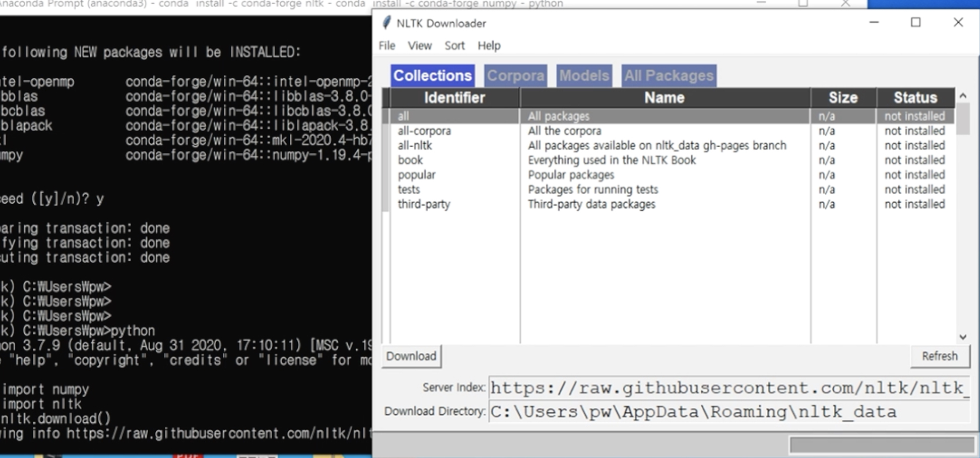This screenshot has height=458, width=980.
Task: Minimize the NLTK Downloader window
Action: point(874,23)
